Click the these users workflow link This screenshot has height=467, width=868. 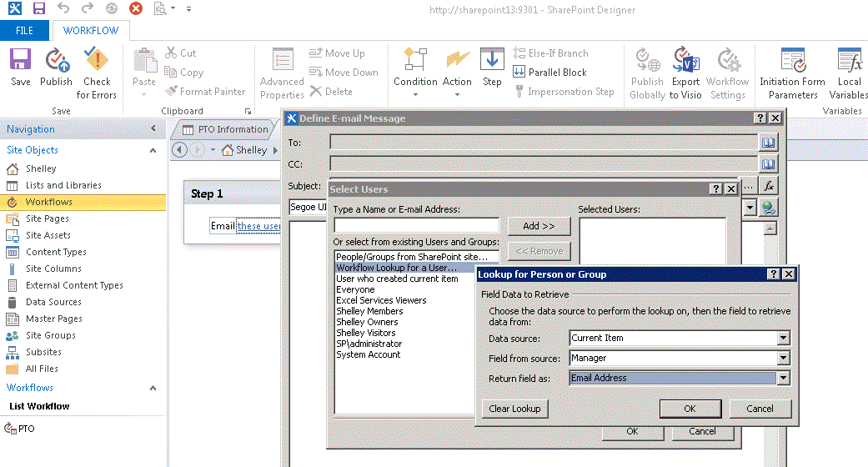[x=258, y=226]
